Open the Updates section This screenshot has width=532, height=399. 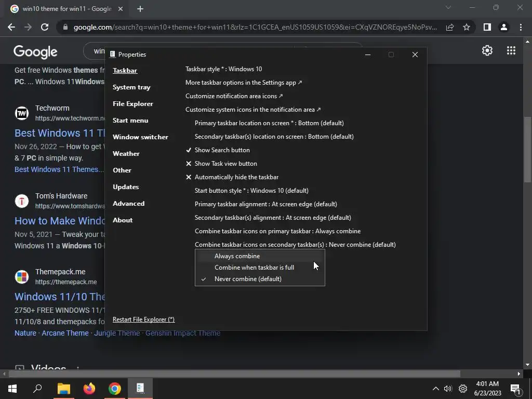coord(126,187)
